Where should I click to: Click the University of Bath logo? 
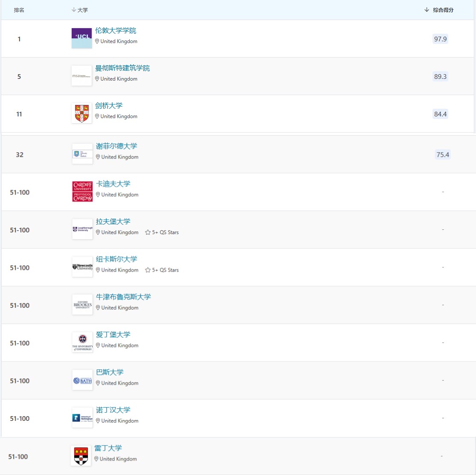[82, 380]
